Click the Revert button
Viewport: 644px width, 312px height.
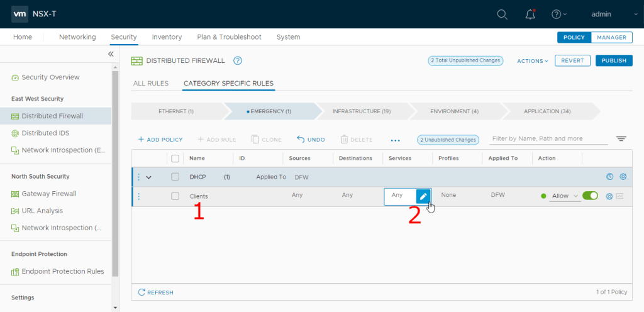click(x=571, y=61)
